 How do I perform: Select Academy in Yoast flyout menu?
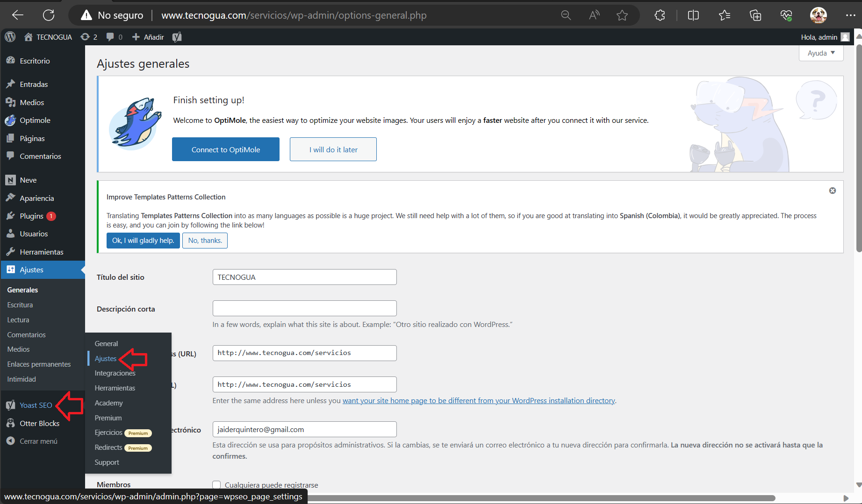tap(108, 403)
